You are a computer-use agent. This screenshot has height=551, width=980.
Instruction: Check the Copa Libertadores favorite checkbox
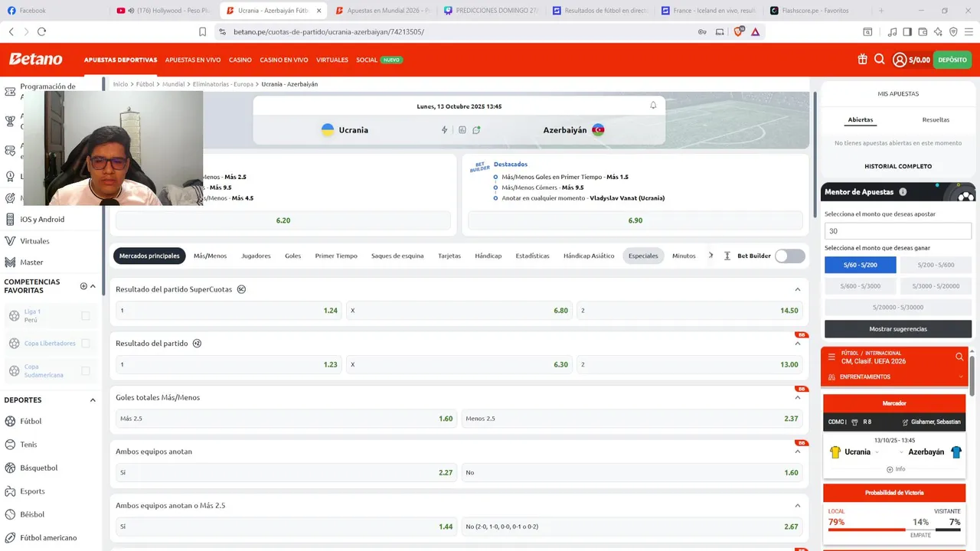[86, 344]
